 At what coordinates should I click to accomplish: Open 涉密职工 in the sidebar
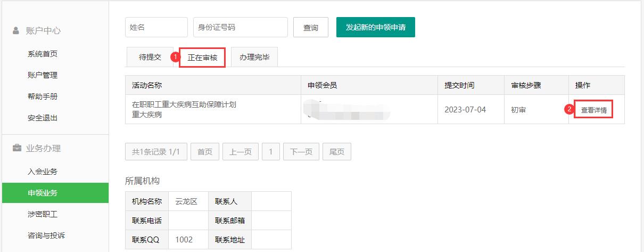[x=43, y=214]
